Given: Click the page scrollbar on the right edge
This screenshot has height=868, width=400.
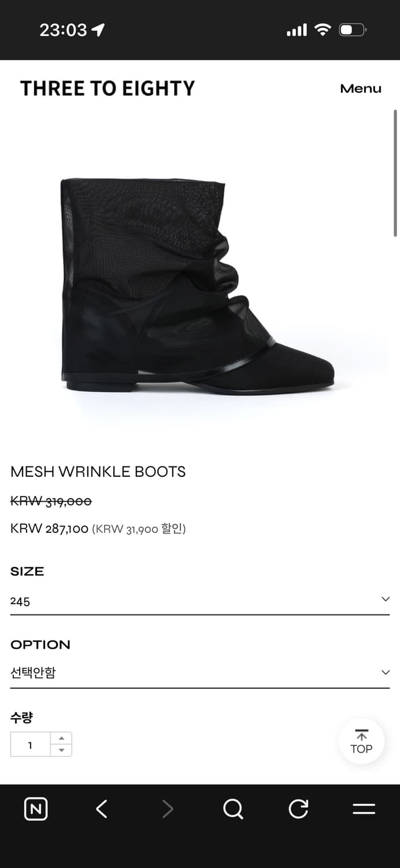Looking at the screenshot, I should (395, 172).
